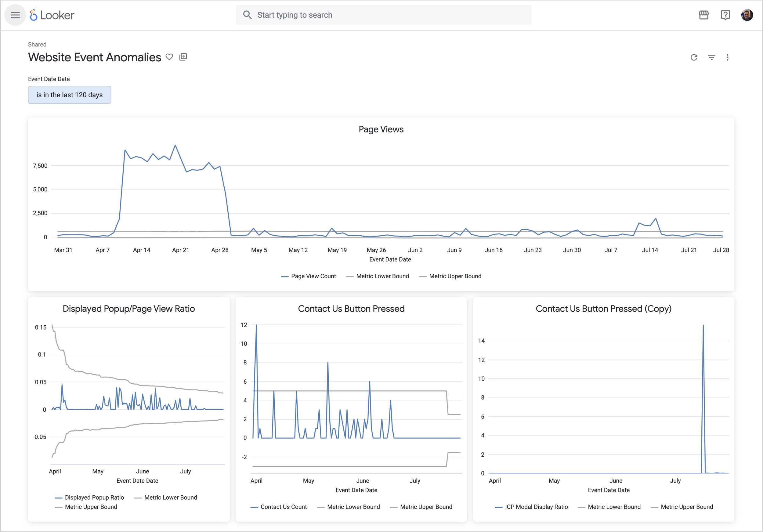Open the user profile avatar

pos(747,15)
